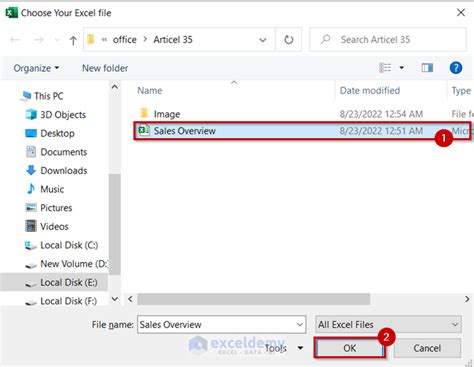Click the sidebar scroll up arrow

tap(115, 87)
